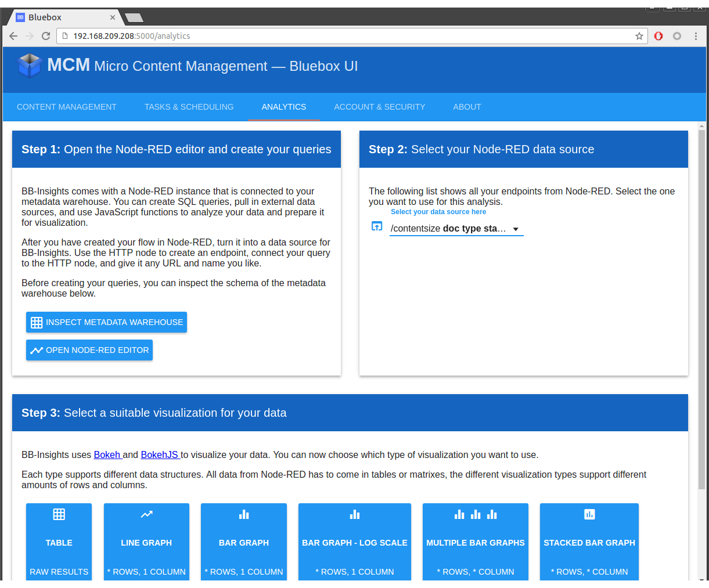Click the dropdown arrow of the data source select
The width and height of the screenshot is (709, 588).
[516, 229]
